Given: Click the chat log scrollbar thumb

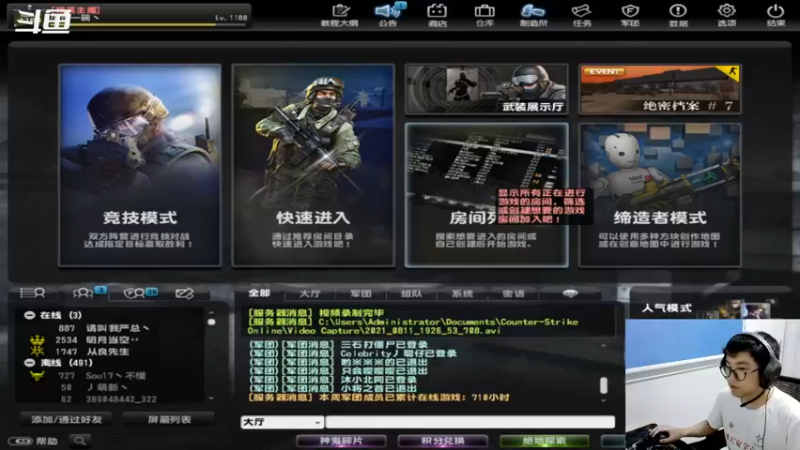Looking at the screenshot, I should [604, 385].
